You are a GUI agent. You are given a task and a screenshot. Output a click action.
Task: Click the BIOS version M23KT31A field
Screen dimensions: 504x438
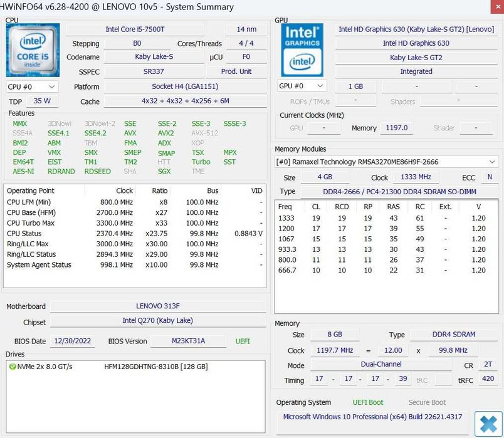[188, 341]
